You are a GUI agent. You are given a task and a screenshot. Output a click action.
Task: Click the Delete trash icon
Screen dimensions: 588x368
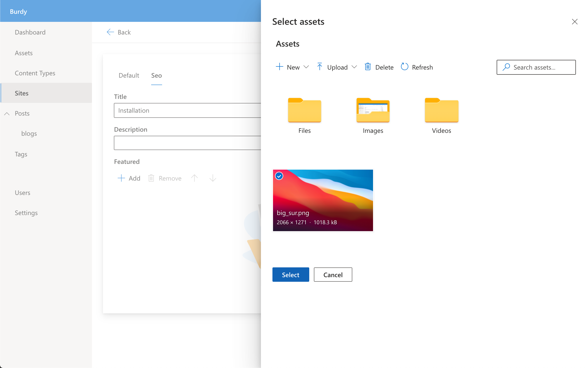[368, 67]
